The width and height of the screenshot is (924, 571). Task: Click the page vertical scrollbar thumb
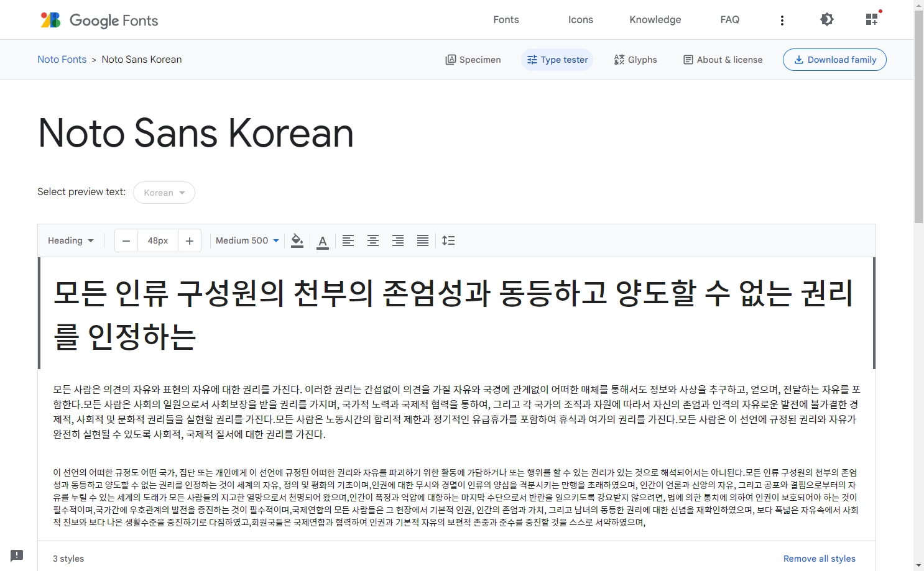(918, 117)
